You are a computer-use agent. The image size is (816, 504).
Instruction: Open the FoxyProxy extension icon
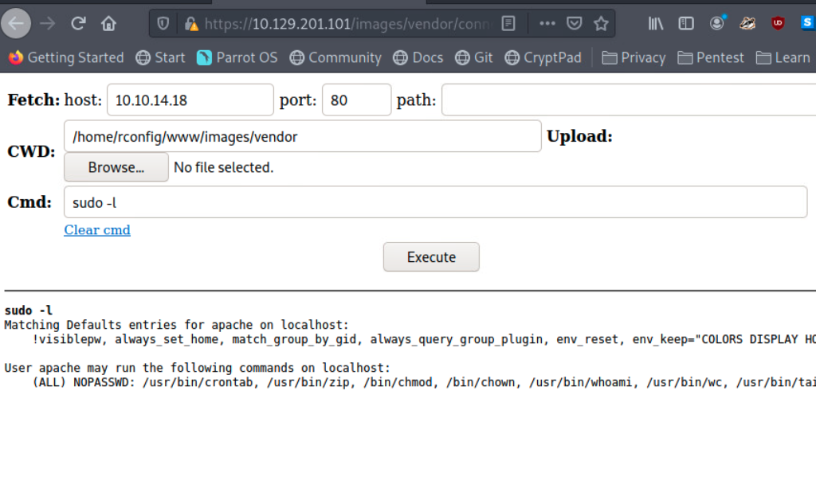click(747, 23)
